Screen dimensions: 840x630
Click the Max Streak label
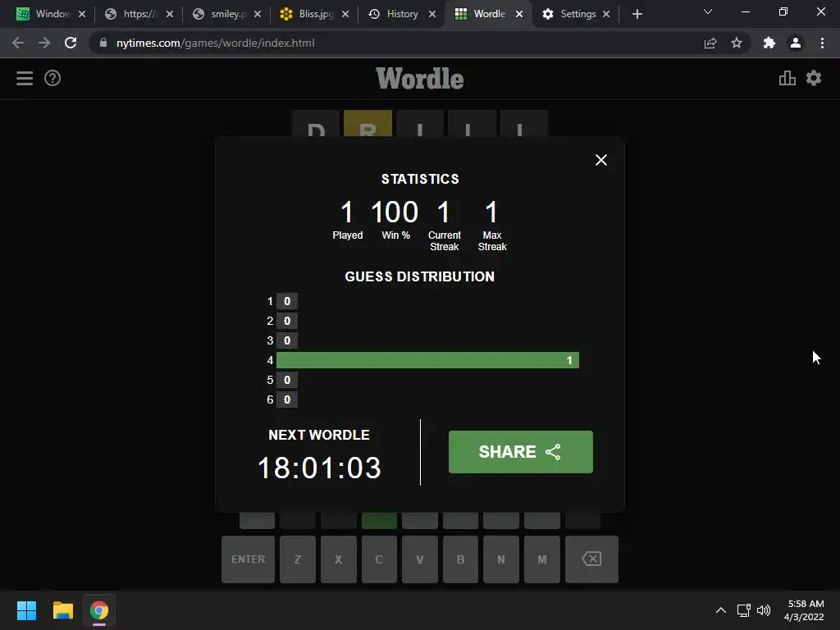pyautogui.click(x=492, y=241)
